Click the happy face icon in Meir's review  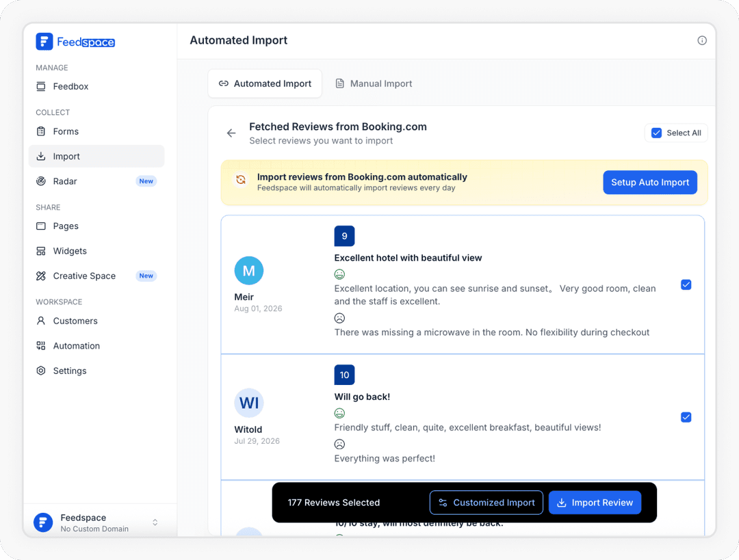coord(339,274)
